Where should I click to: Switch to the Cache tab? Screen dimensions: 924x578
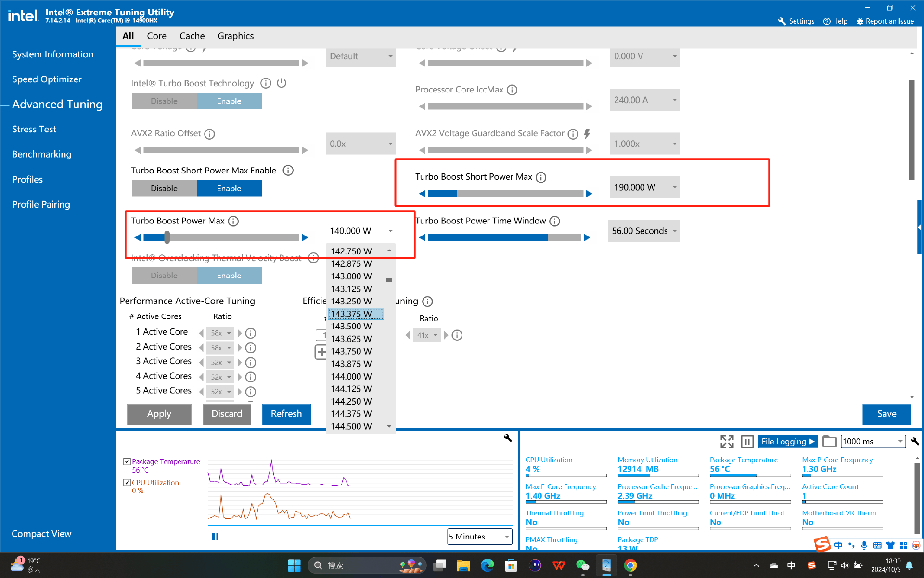coord(192,36)
